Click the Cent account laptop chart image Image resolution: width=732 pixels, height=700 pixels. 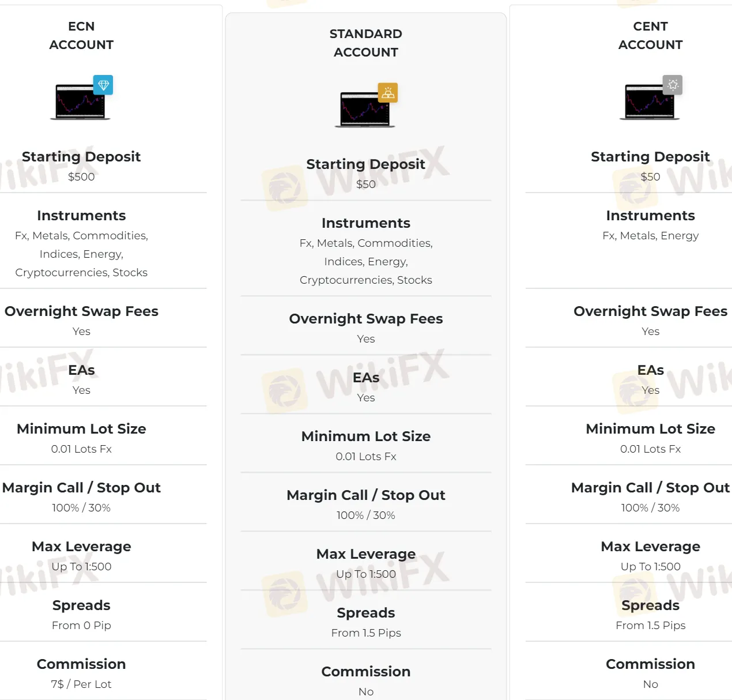649,102
